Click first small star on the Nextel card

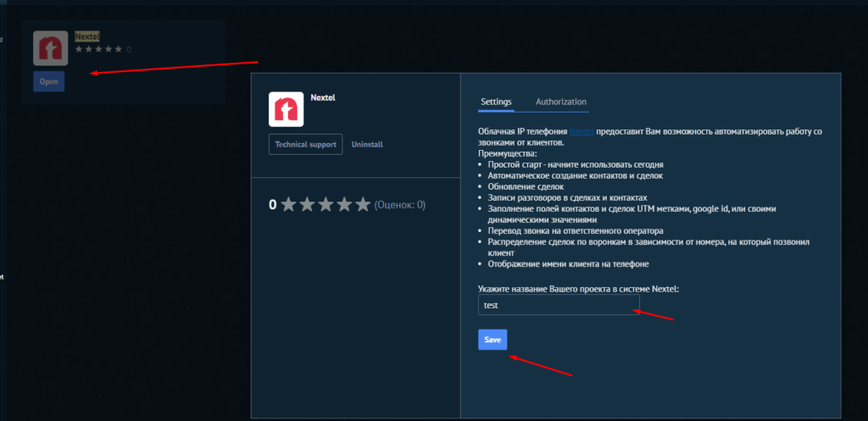(79, 49)
